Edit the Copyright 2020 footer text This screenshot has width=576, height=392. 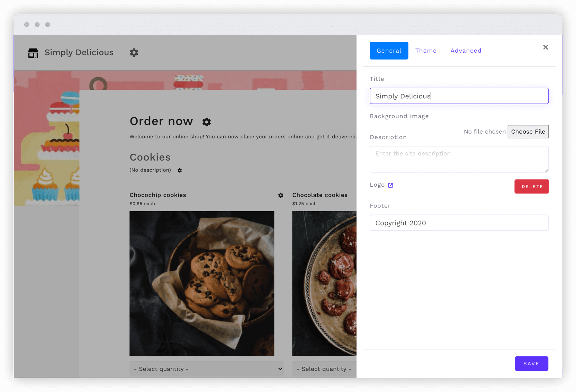point(459,223)
